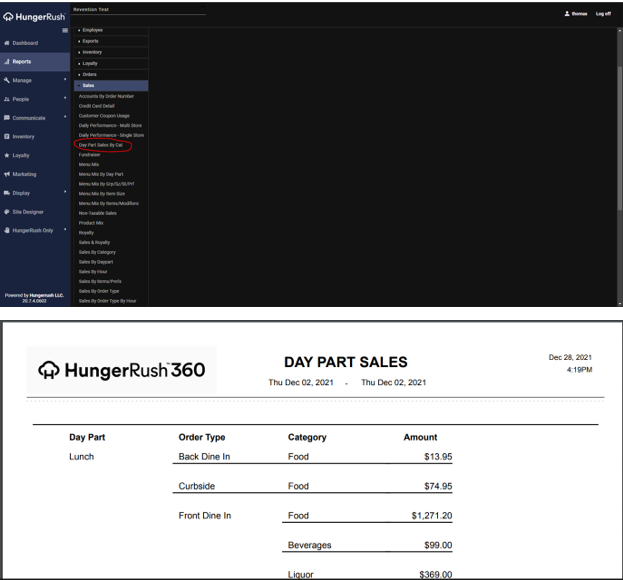
Task: Click the Reports bar chart icon
Action: (6, 62)
